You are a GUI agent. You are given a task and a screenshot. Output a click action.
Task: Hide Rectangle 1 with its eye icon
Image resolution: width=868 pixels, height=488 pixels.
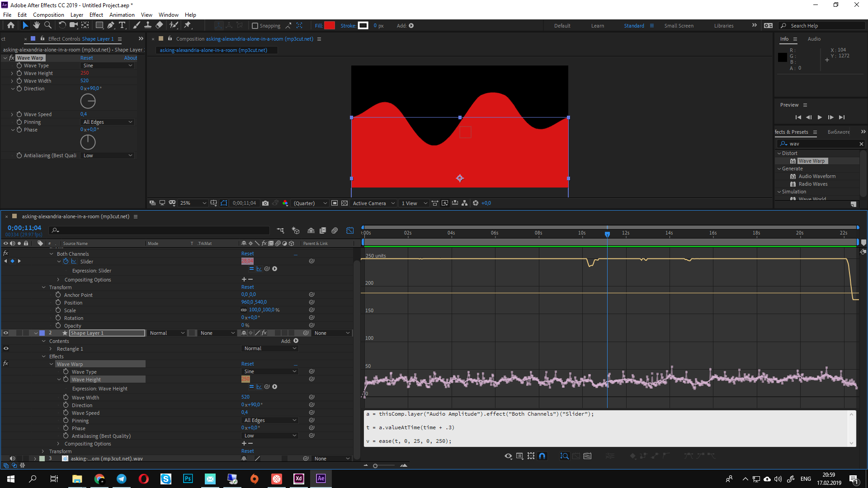coord(6,348)
